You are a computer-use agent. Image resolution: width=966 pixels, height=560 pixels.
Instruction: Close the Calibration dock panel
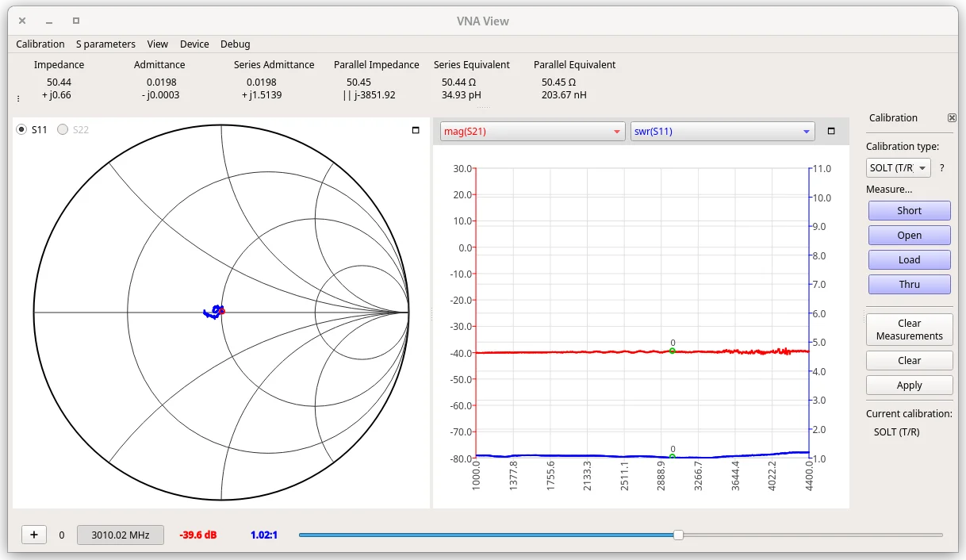coord(952,117)
